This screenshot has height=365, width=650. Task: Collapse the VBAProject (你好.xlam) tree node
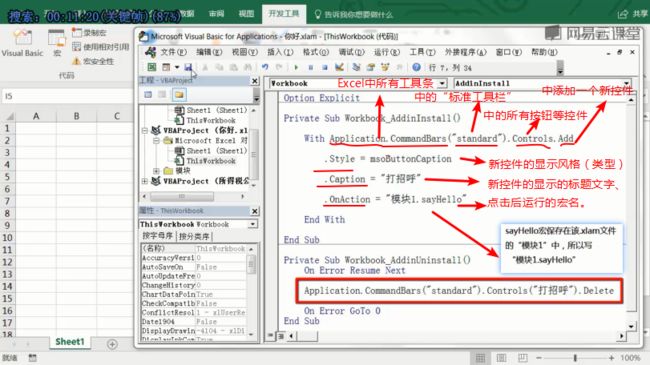145,130
